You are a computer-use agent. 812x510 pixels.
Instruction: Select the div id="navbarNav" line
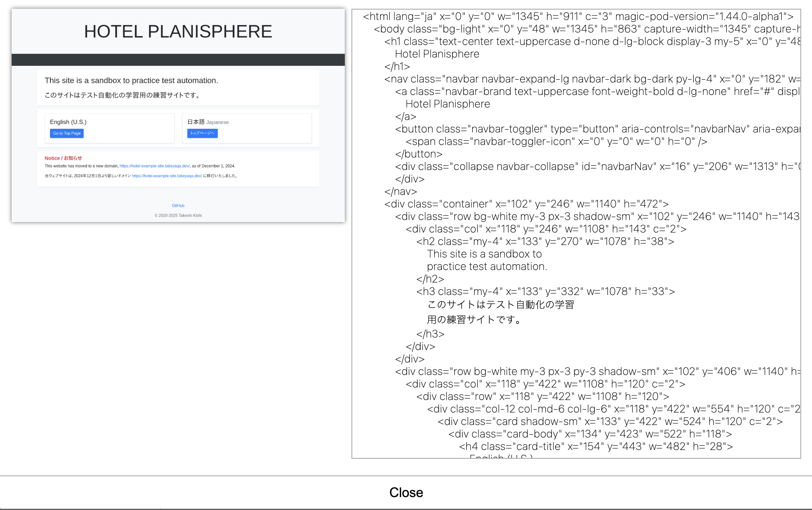tap(598, 166)
